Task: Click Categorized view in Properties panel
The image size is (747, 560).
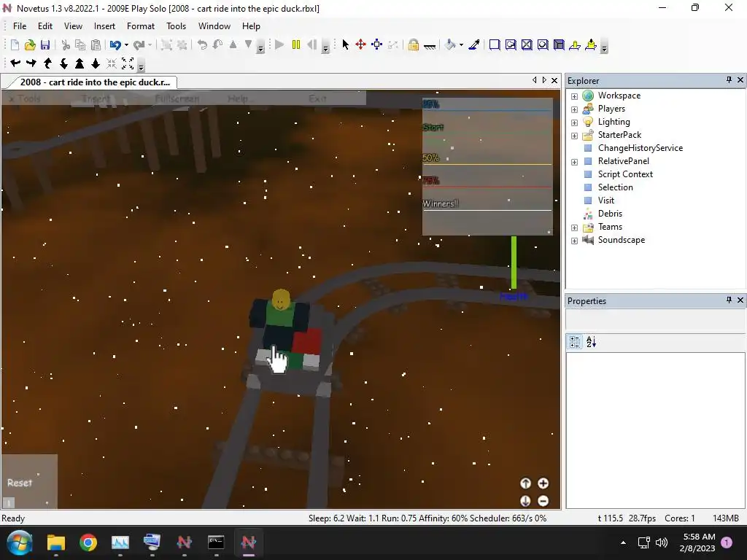Action: coord(575,341)
